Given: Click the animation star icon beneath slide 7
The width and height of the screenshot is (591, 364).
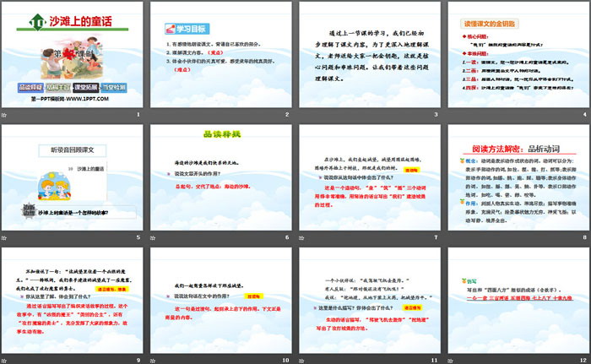Looking at the screenshot, I should tap(302, 238).
